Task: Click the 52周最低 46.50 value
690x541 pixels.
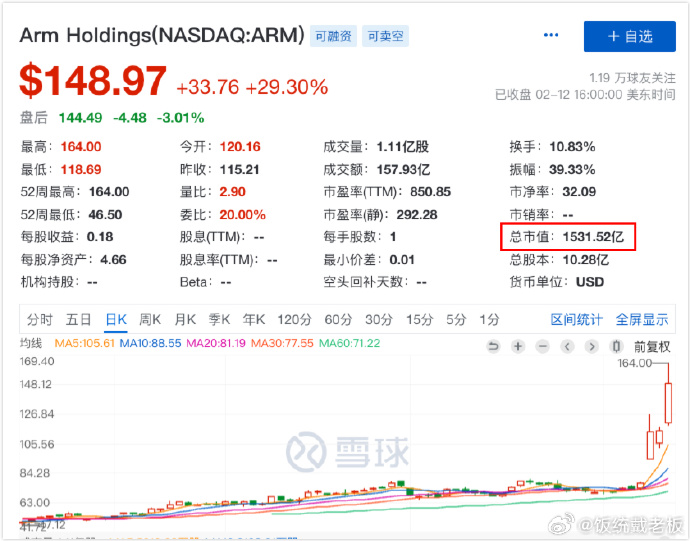Action: click(x=105, y=215)
